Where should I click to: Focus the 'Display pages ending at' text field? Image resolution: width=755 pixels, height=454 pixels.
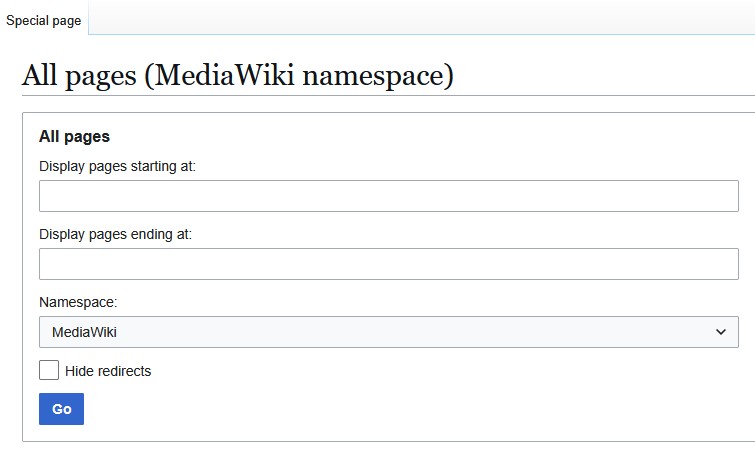click(388, 264)
